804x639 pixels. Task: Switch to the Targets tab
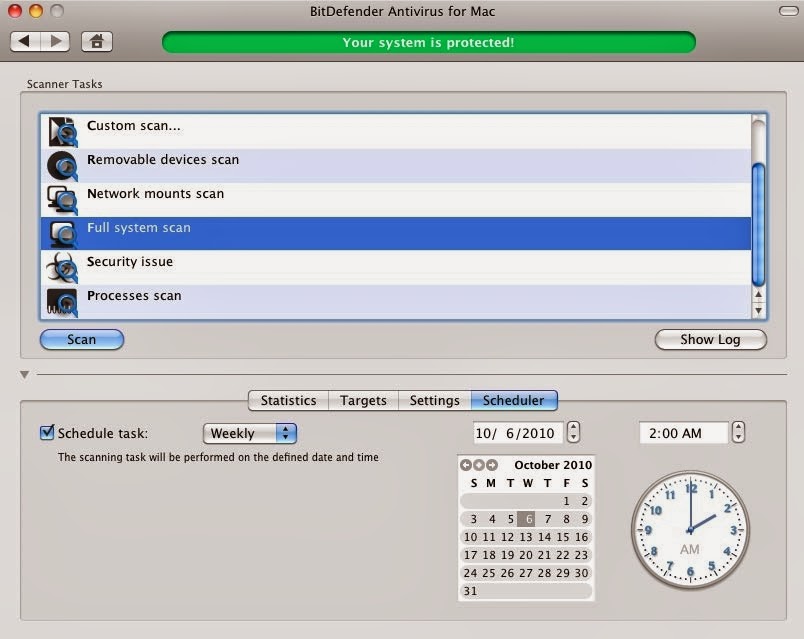[x=363, y=401]
